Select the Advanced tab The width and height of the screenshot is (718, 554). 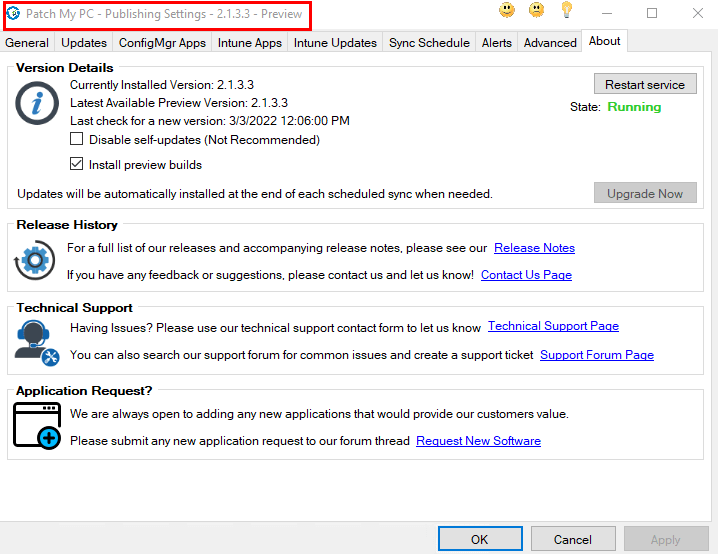click(x=550, y=43)
